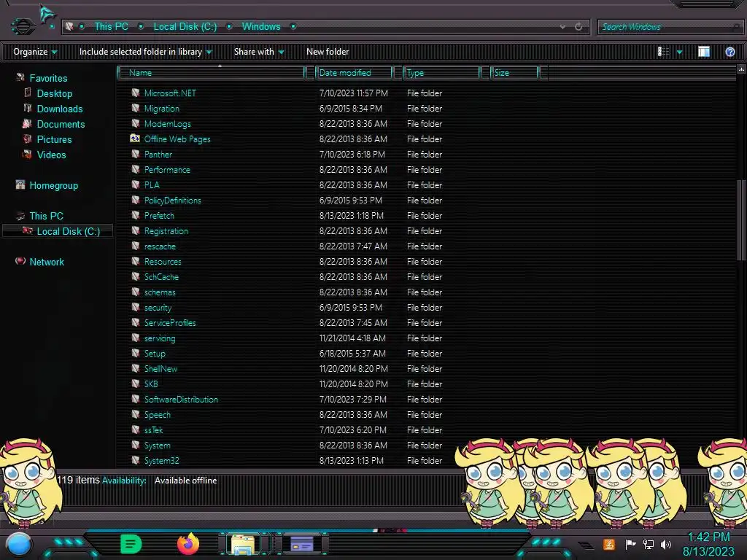This screenshot has height=560, width=747.
Task: Open the volume speaker tray icon
Action: pyautogui.click(x=665, y=544)
